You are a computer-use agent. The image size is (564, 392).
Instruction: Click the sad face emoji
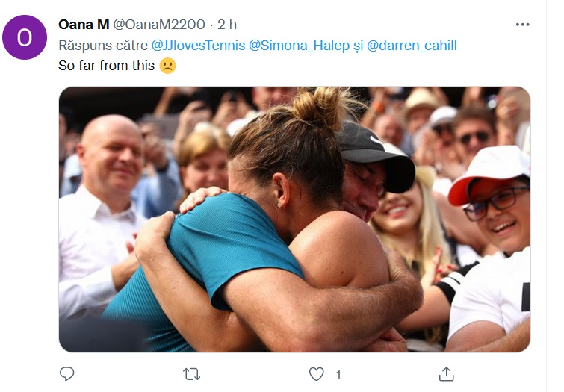(x=167, y=66)
